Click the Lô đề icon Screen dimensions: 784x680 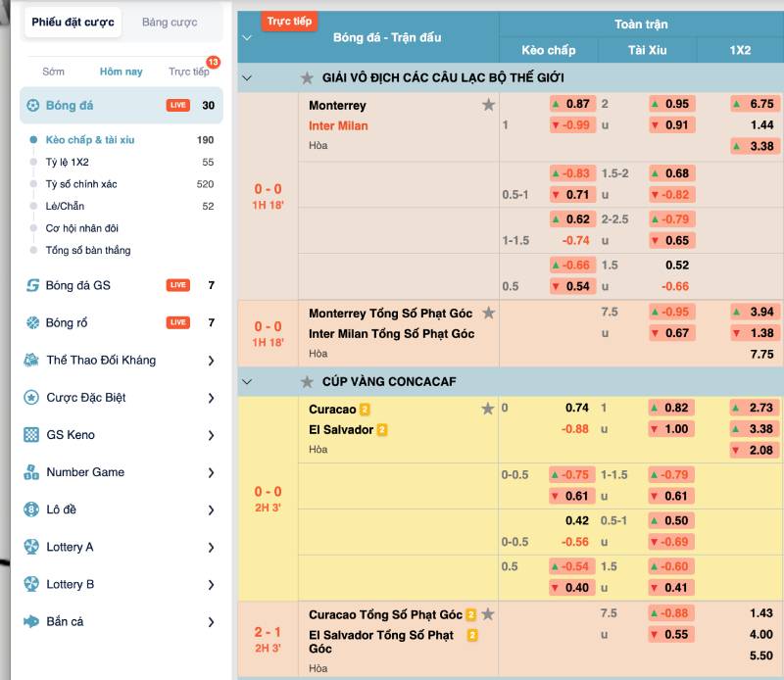(32, 510)
